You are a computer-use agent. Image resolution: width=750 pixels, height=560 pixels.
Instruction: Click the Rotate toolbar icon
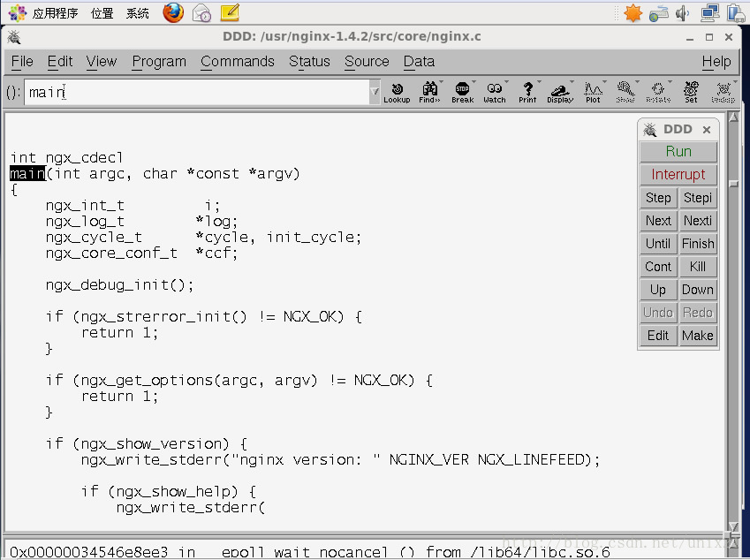(658, 92)
